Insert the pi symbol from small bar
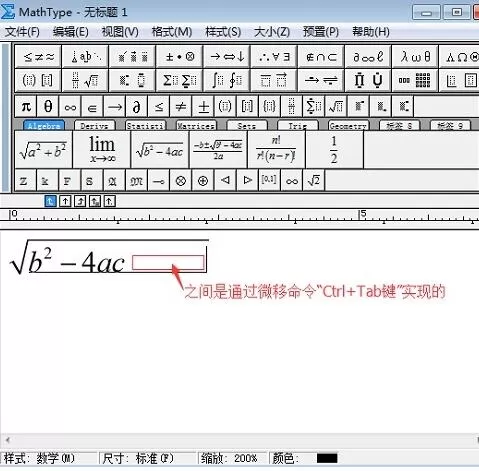 pyautogui.click(x=26, y=107)
